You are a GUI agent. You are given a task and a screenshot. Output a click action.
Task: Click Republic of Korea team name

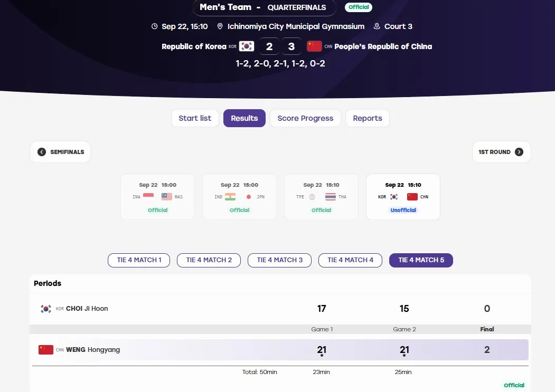tap(194, 46)
